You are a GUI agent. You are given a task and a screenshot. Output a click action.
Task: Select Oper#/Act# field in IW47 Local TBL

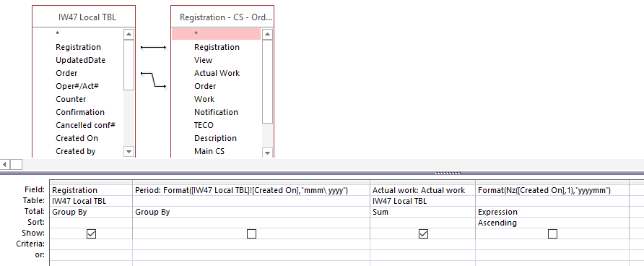click(78, 86)
